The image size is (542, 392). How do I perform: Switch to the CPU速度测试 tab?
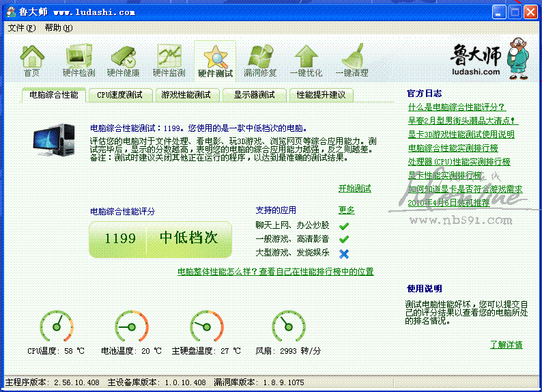coord(119,95)
